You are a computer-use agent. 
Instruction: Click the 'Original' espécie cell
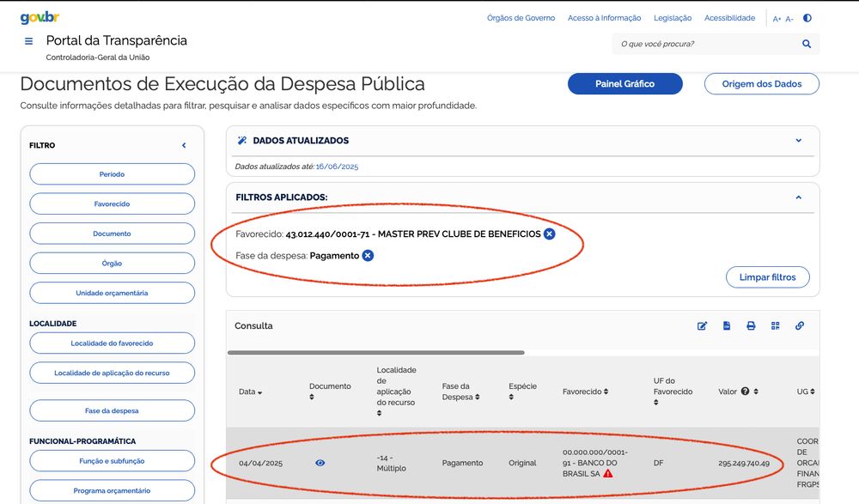[x=522, y=463]
